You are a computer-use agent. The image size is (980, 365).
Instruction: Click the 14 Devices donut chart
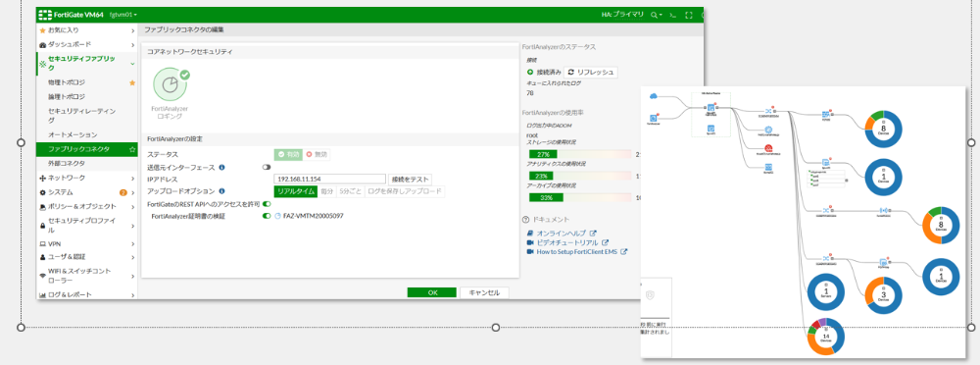point(825,336)
